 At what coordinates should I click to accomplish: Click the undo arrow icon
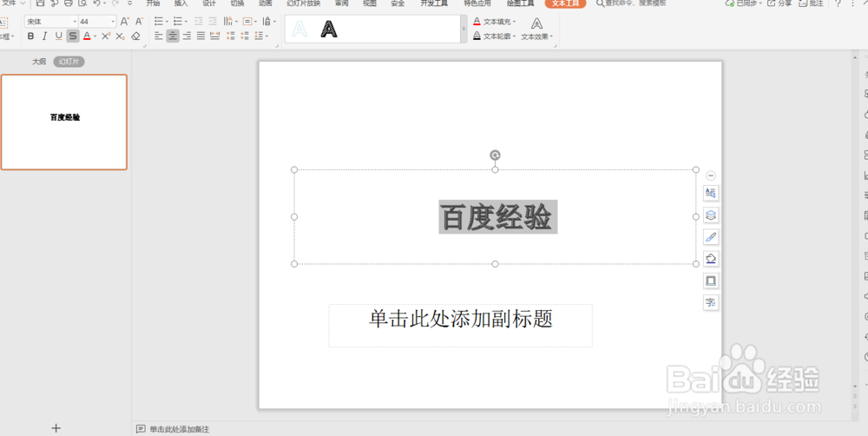(97, 3)
